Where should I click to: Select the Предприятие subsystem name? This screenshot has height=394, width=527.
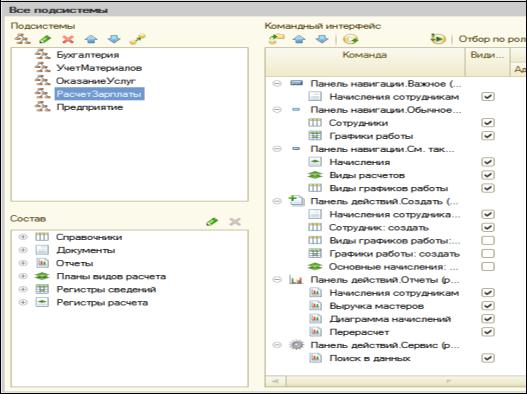[90, 107]
